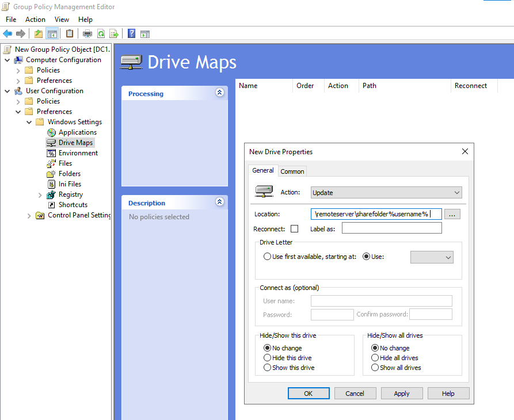Click the Show/Hide action pane icon
This screenshot has width=514, height=420.
145,34
